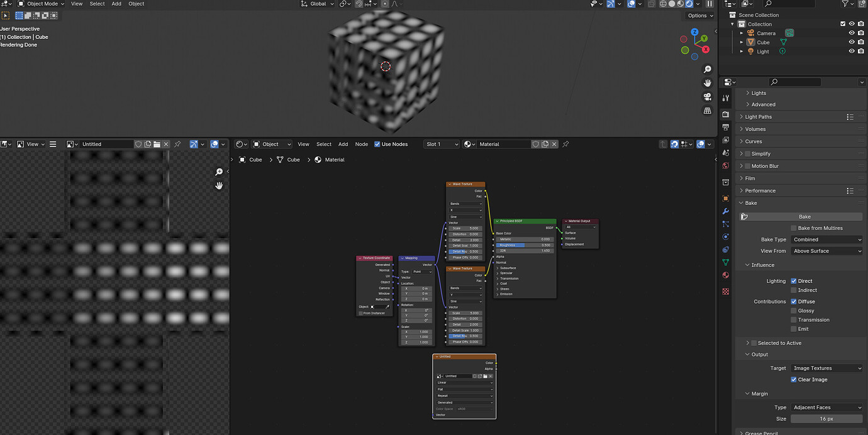
Task: Click the viewport Options button
Action: tap(700, 16)
